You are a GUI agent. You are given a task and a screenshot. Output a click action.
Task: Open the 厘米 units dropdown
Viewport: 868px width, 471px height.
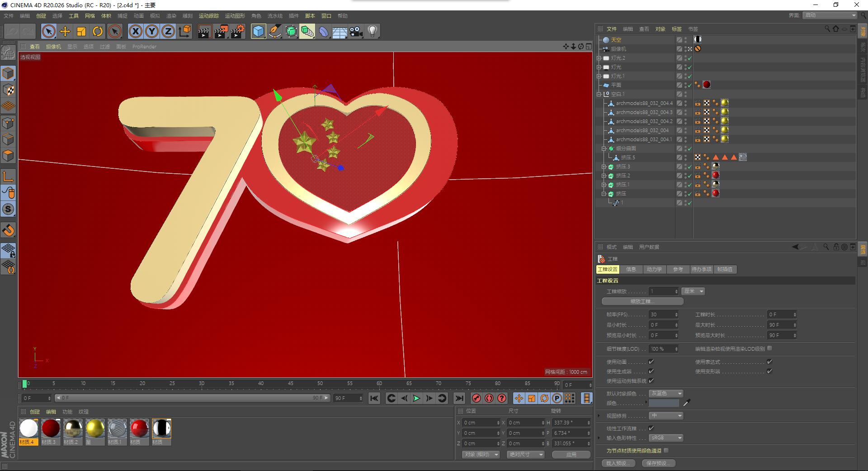click(694, 291)
